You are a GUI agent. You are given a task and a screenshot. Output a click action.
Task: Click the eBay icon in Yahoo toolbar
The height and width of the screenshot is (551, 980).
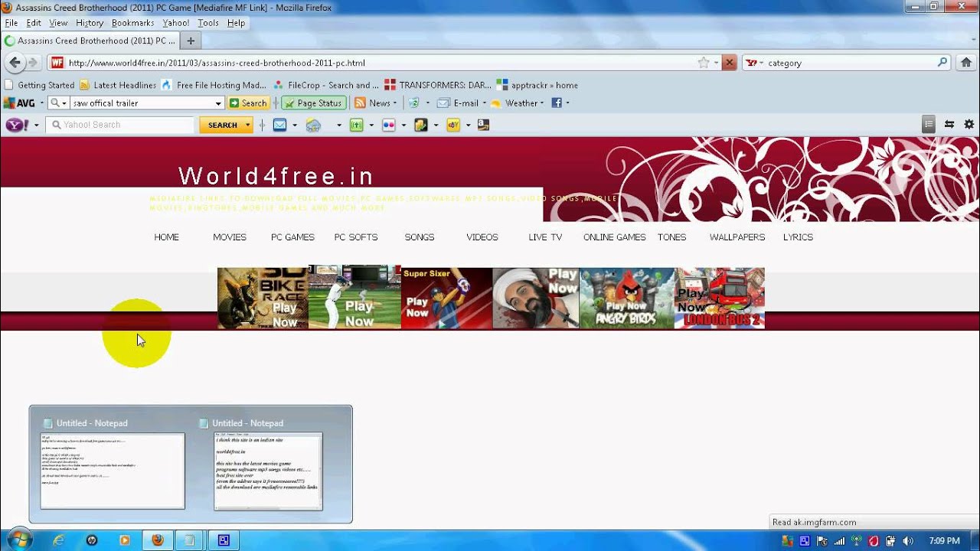click(x=452, y=125)
